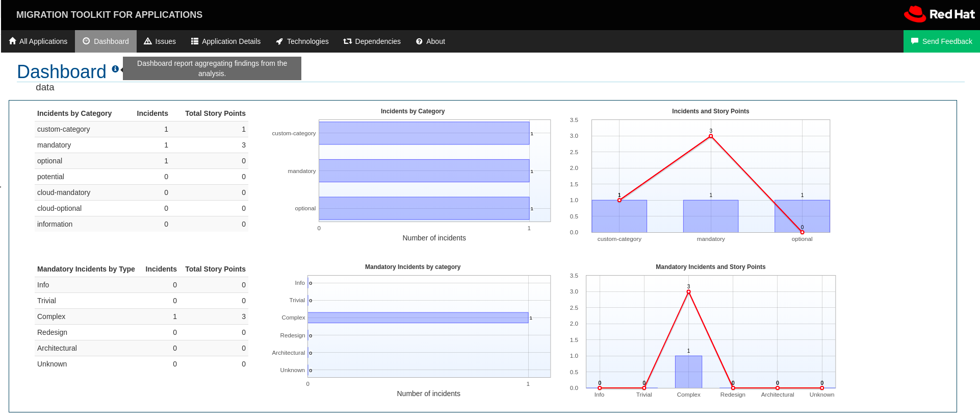
Task: Click the Mandatory Incidents by Type header
Action: pyautogui.click(x=86, y=269)
